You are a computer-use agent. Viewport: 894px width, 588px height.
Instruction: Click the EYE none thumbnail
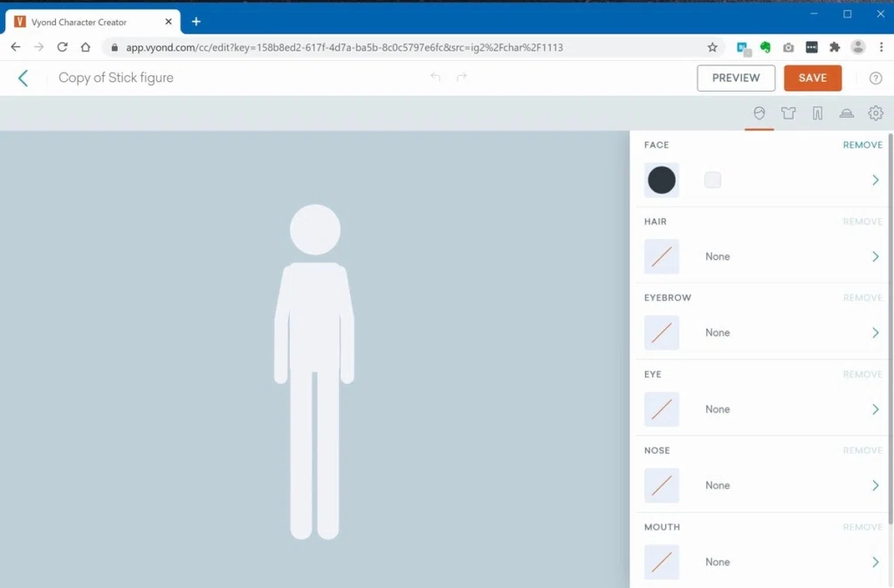click(x=662, y=409)
